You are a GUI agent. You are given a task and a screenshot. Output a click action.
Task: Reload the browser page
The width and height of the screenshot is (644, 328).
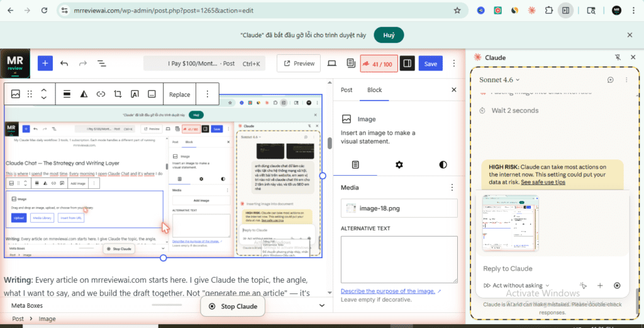(x=44, y=10)
